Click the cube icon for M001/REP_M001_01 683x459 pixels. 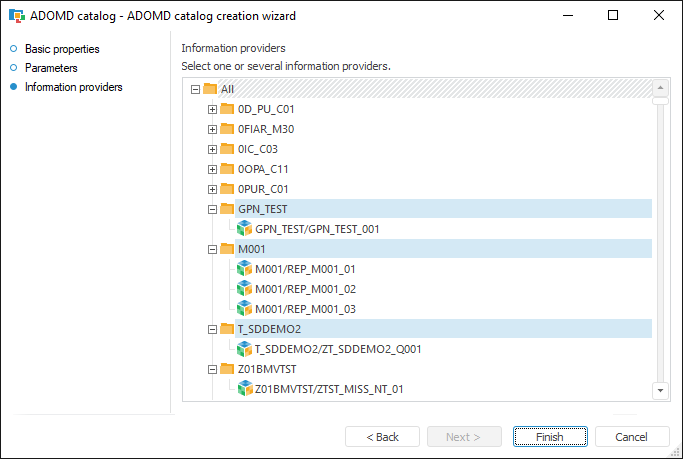pyautogui.click(x=245, y=269)
